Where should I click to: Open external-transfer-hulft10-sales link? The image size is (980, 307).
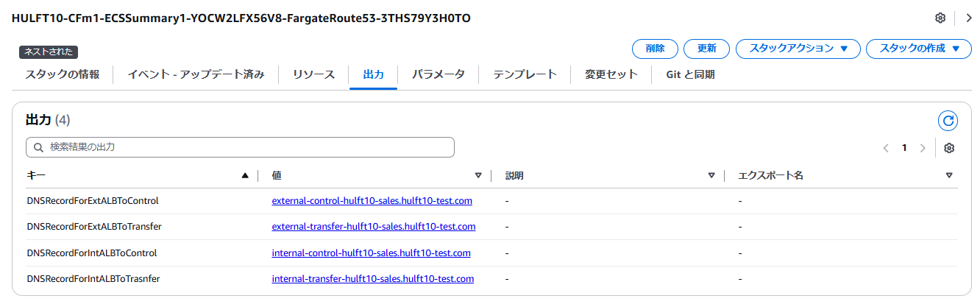373,226
